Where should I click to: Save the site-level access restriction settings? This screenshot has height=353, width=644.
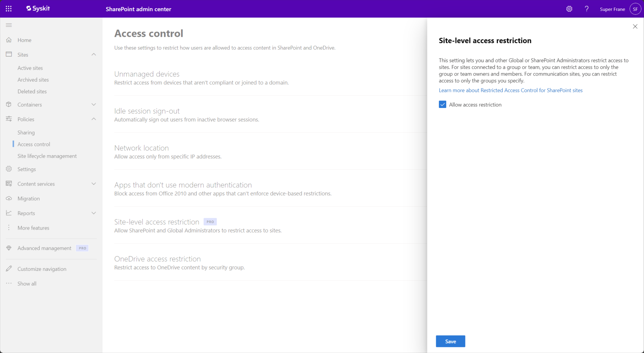tap(450, 341)
